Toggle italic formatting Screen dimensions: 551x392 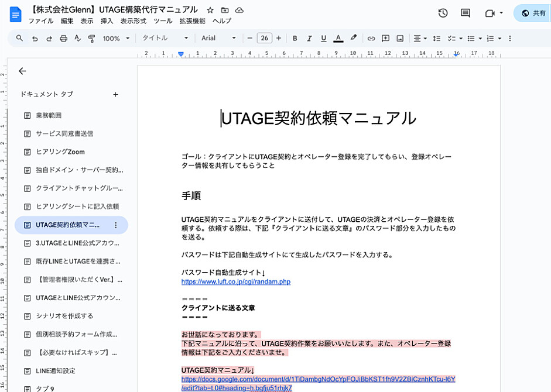tap(309, 38)
